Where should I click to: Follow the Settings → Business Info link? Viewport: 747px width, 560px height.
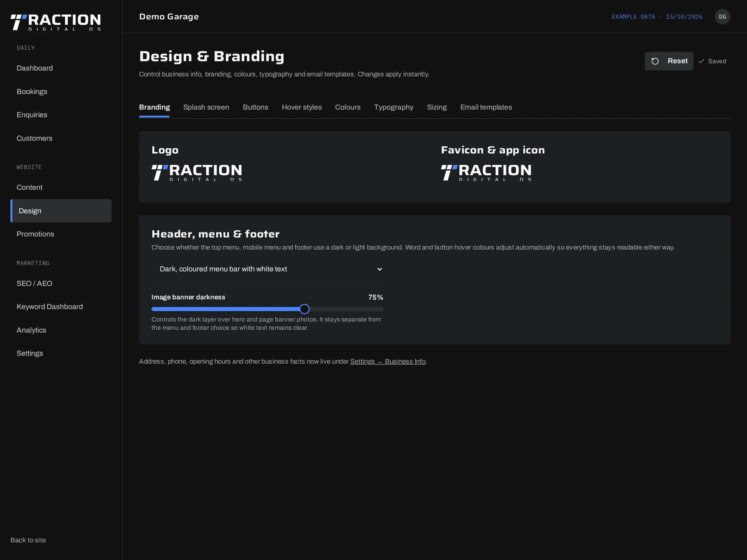[x=388, y=361]
